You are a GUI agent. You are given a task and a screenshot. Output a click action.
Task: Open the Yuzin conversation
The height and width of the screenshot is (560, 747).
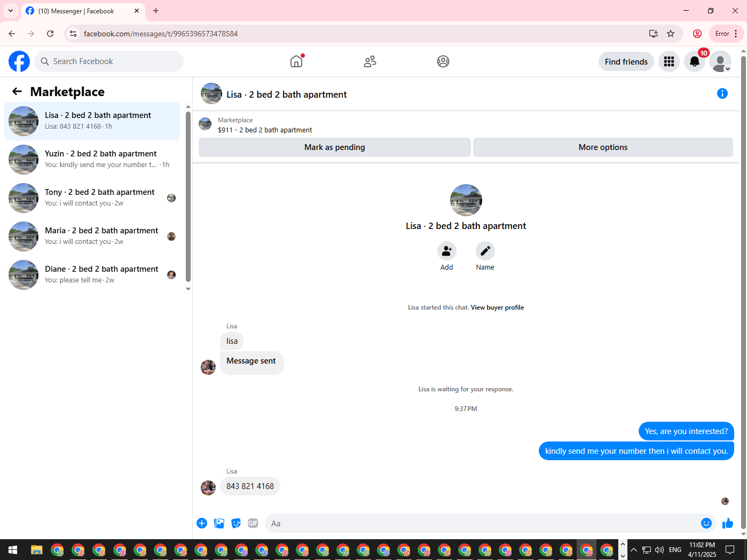click(x=92, y=160)
